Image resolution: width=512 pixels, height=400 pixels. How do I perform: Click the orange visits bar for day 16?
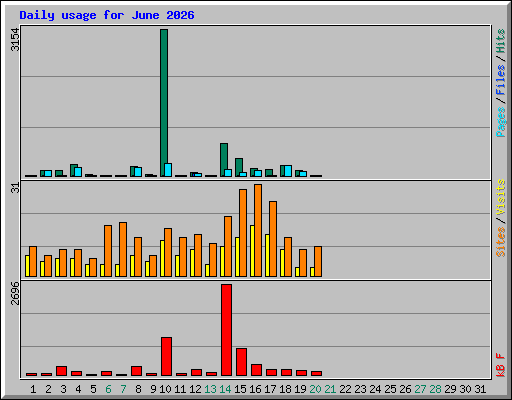point(258,230)
